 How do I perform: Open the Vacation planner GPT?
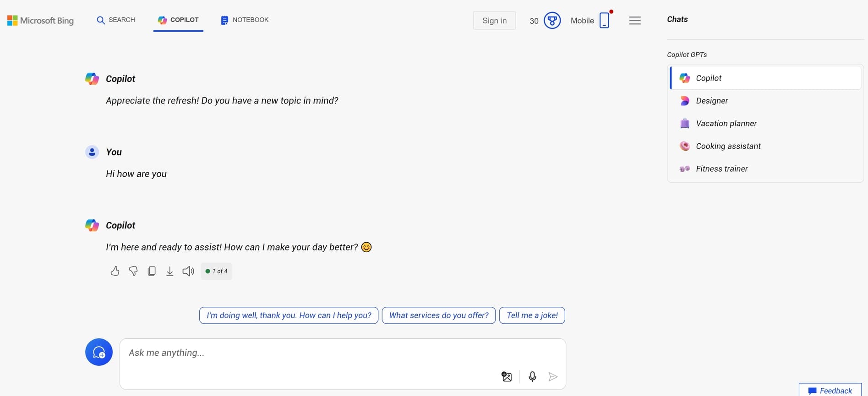tap(726, 123)
